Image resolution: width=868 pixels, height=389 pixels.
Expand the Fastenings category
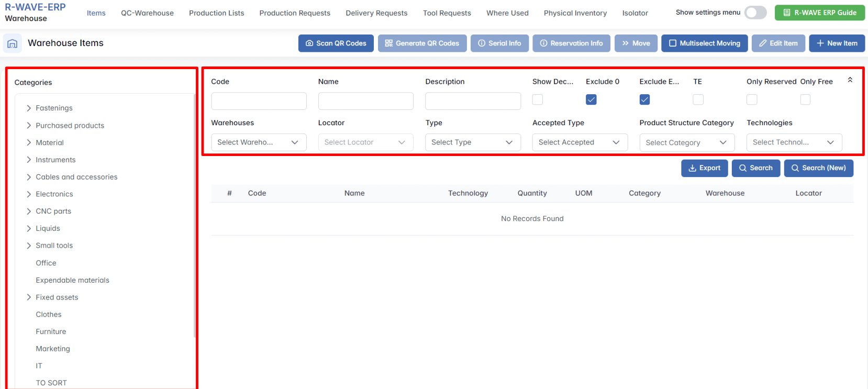point(29,108)
